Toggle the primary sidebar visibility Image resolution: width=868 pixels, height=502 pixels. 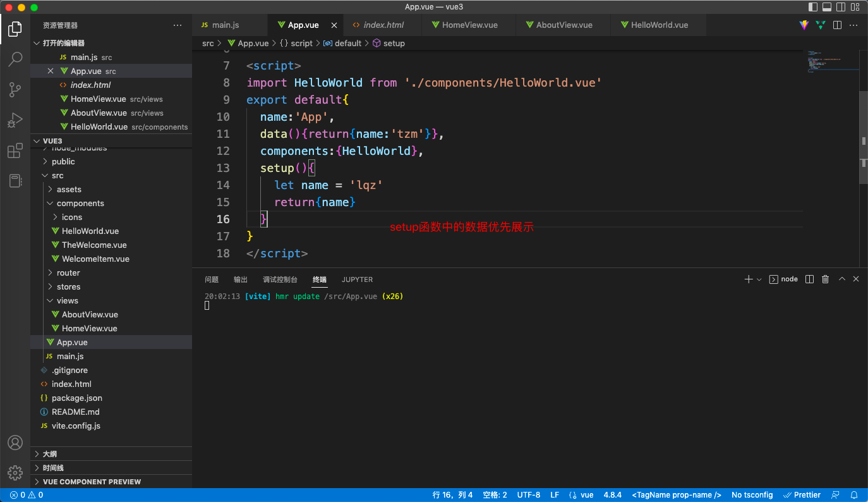click(813, 7)
